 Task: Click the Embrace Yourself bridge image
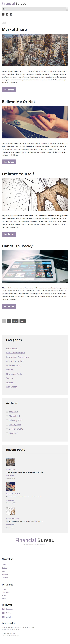coord(35,194)
